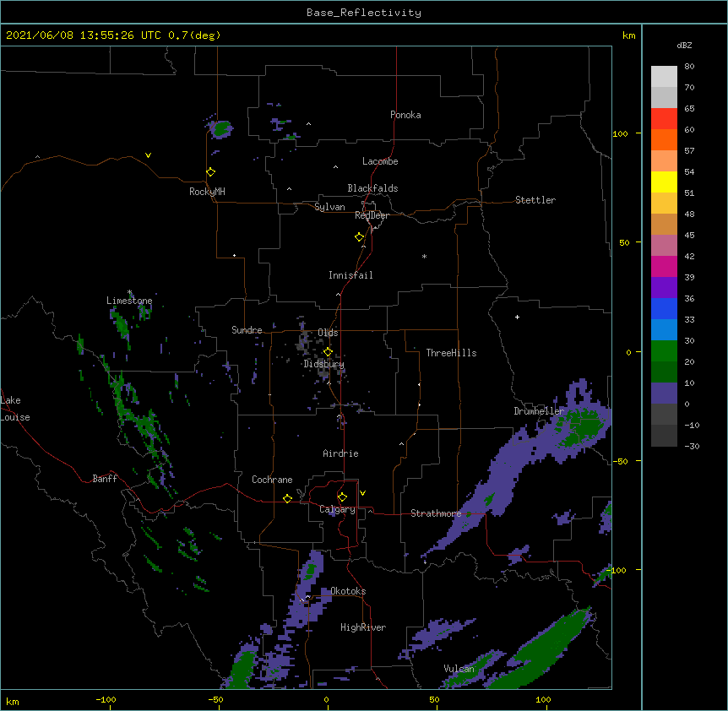Image resolution: width=728 pixels, height=711 pixels.
Task: Pick the red 65 dBZ legend swatch
Action: click(664, 118)
